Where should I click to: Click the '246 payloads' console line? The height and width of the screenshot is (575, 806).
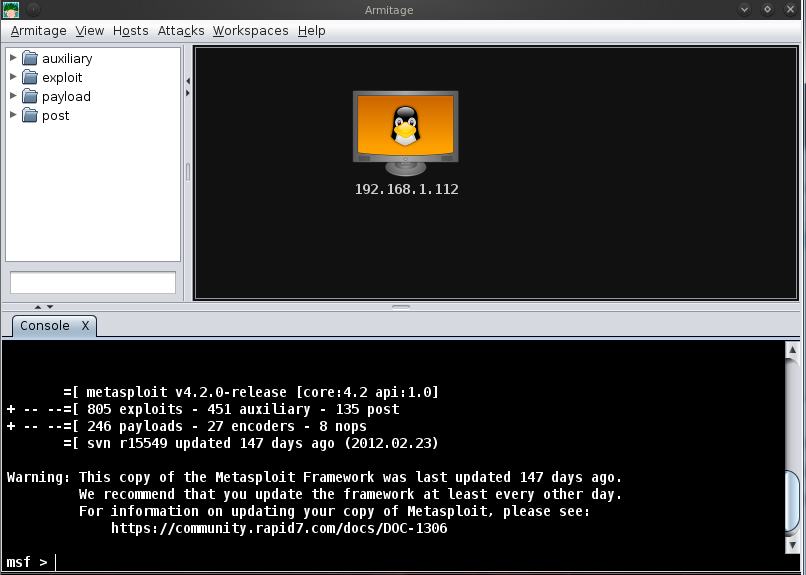point(187,426)
